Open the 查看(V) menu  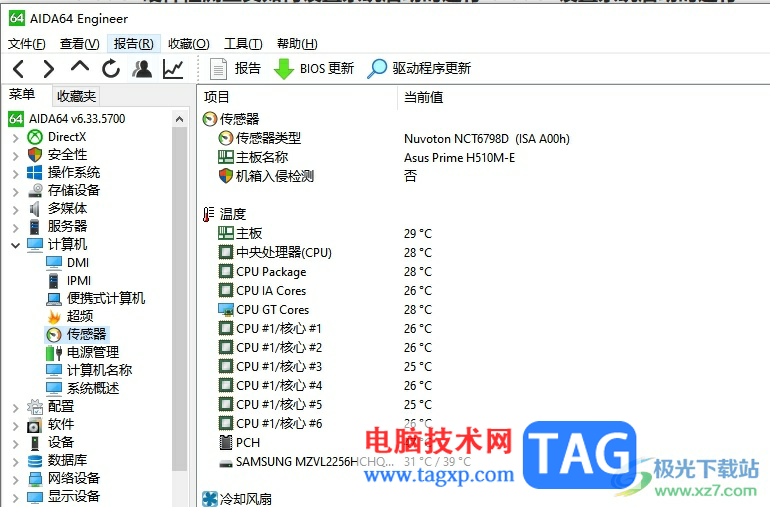[x=80, y=44]
